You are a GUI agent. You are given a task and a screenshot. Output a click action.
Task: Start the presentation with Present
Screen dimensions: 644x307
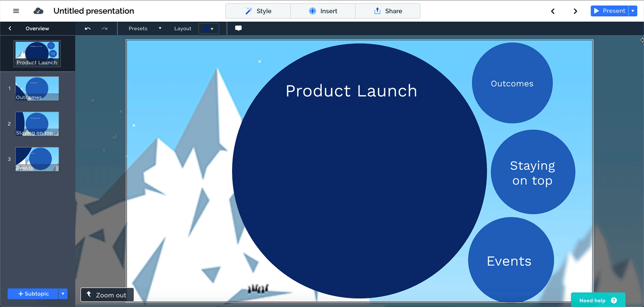[x=610, y=11]
